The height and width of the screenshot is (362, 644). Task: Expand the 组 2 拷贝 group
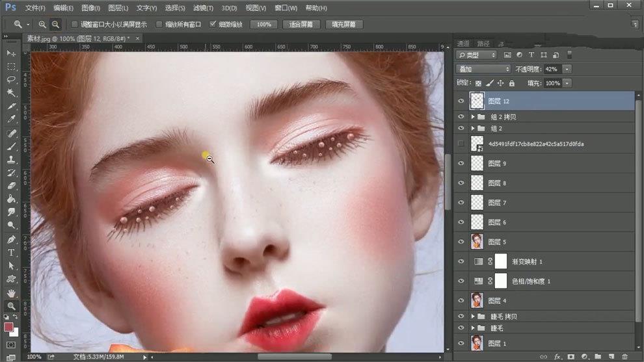coord(473,117)
